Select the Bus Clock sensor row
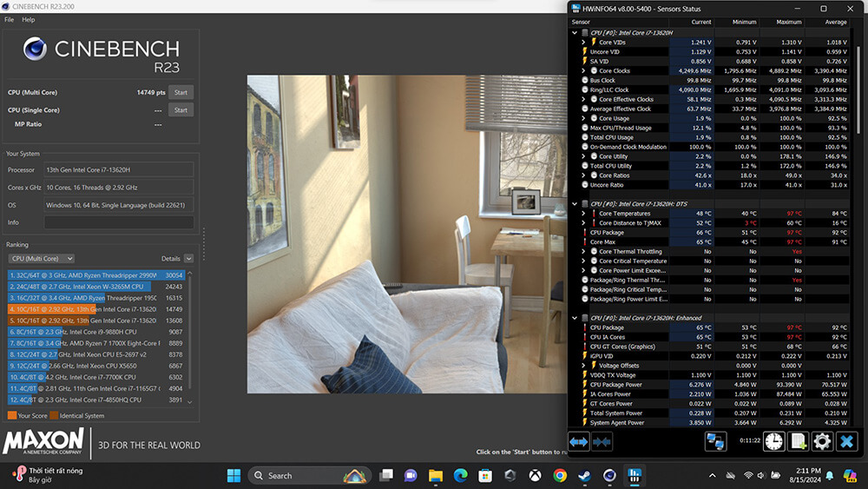Screen dimensions: 868x489 [714, 80]
